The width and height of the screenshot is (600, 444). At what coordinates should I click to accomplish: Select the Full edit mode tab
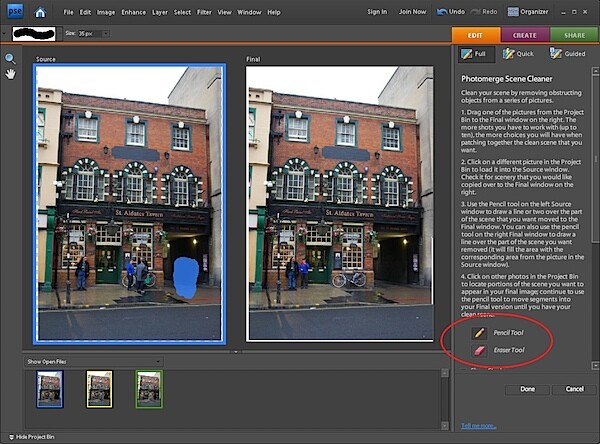[x=476, y=54]
